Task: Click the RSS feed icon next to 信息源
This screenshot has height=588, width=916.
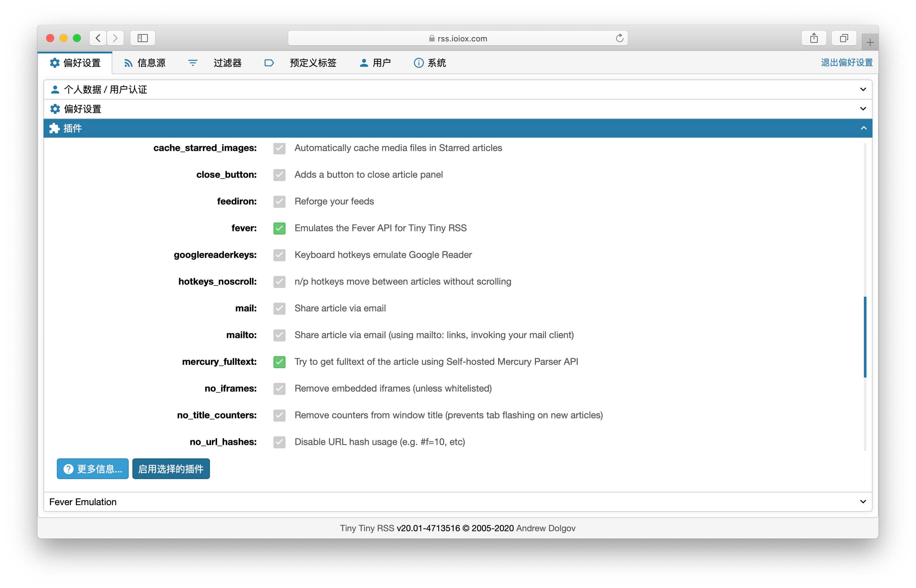Action: pos(128,63)
